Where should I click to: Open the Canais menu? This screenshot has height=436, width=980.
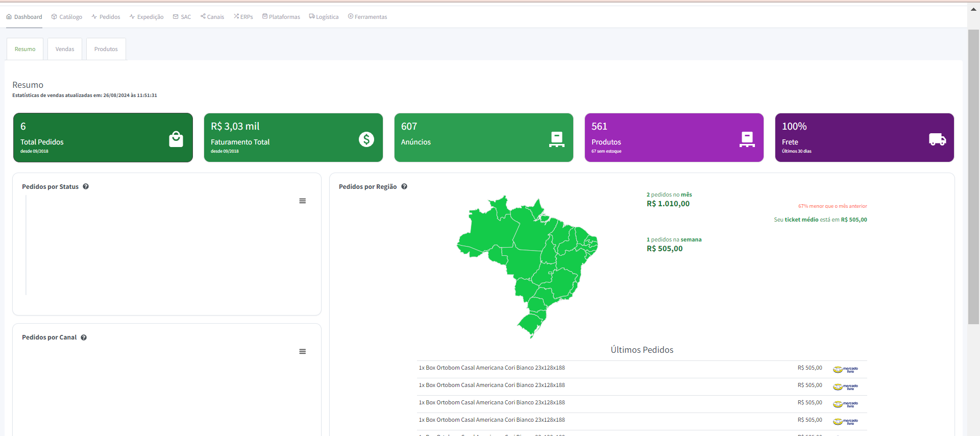pos(212,17)
